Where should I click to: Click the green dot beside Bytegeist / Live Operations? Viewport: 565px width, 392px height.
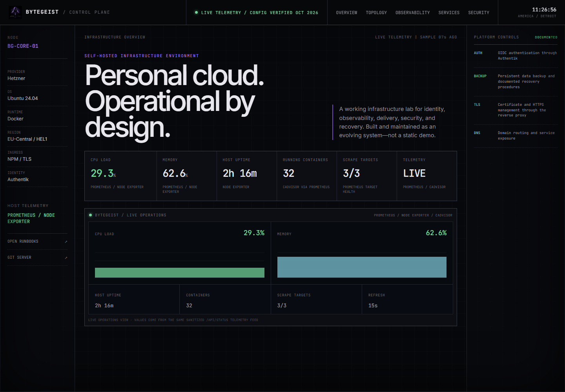tap(90, 215)
